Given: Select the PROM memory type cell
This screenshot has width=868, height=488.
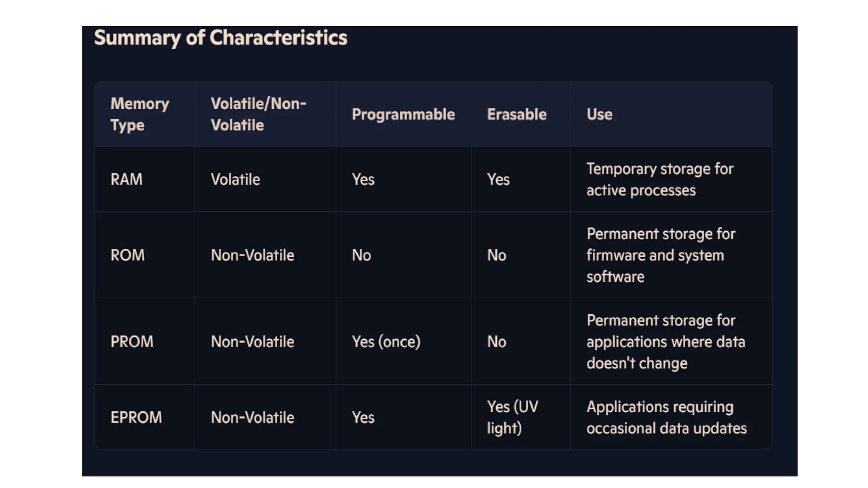Looking at the screenshot, I should point(131,341).
